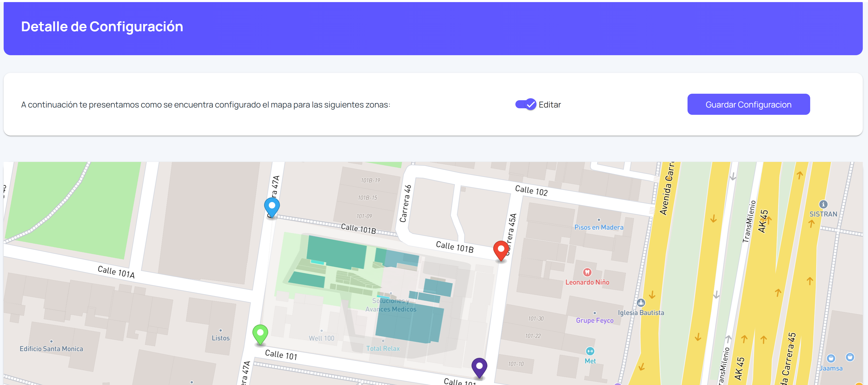Click the Detalle de Configuración heading
This screenshot has height=385, width=868.
click(x=102, y=27)
